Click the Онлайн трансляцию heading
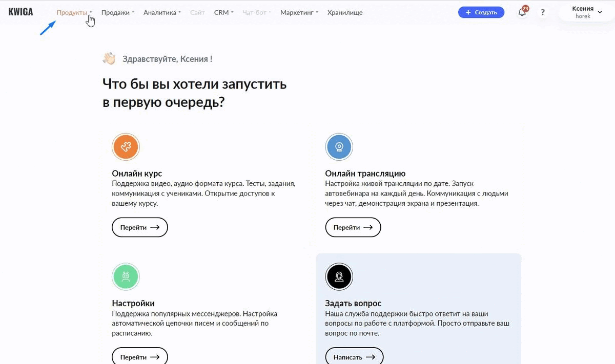Screen dimensions: 615x364 (x=365, y=174)
